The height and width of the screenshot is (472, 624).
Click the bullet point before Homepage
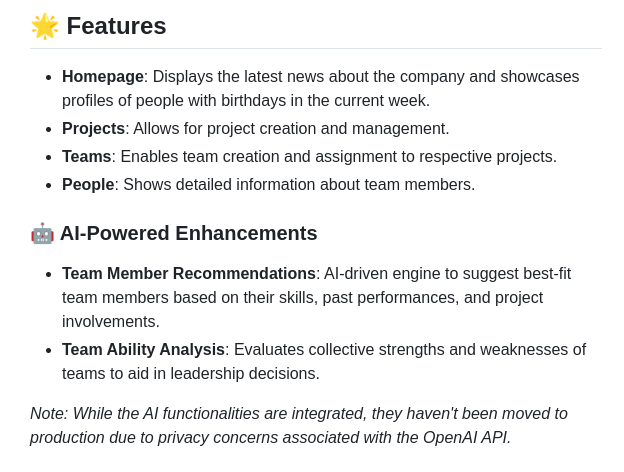point(49,77)
